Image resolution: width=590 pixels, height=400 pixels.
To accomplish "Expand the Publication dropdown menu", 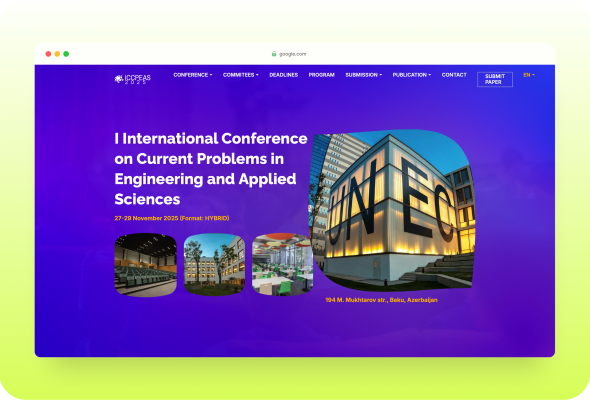I will (x=412, y=75).
